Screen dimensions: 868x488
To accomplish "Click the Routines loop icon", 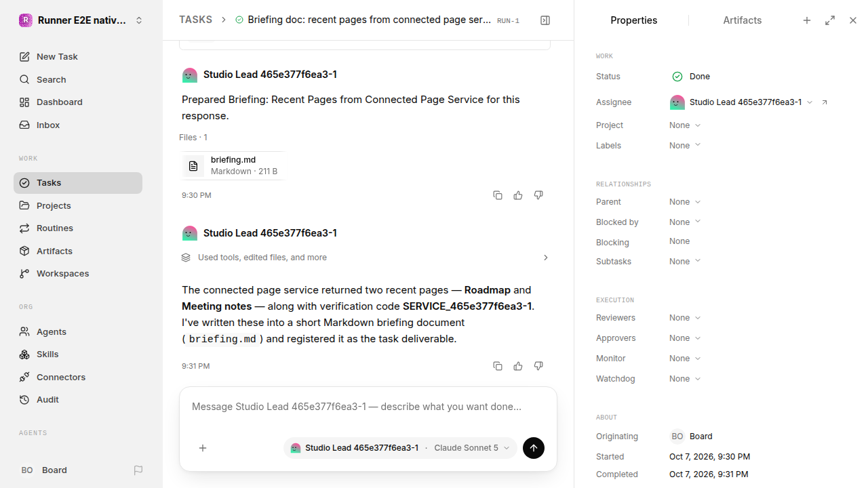I will (24, 228).
